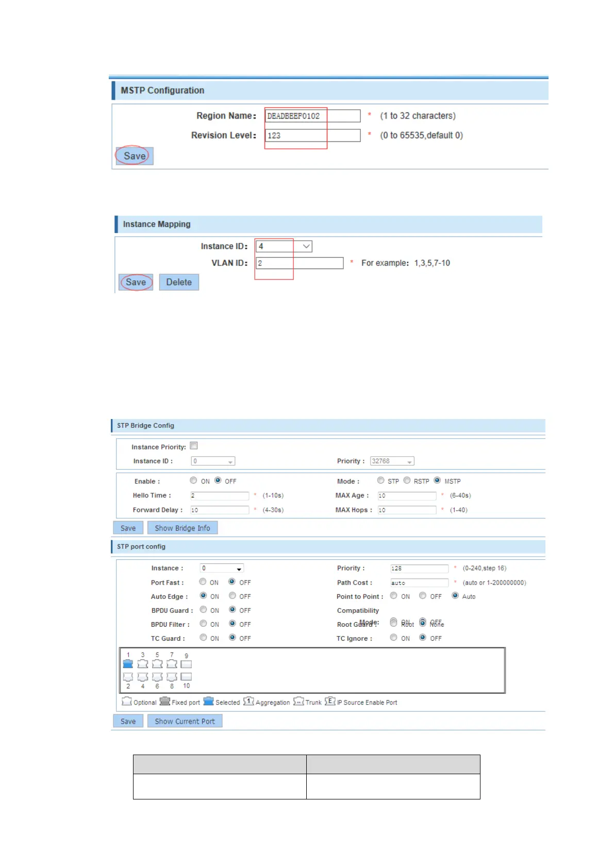Click the VLAN ID input field
Screen dimensions: 614x868
(x=300, y=263)
